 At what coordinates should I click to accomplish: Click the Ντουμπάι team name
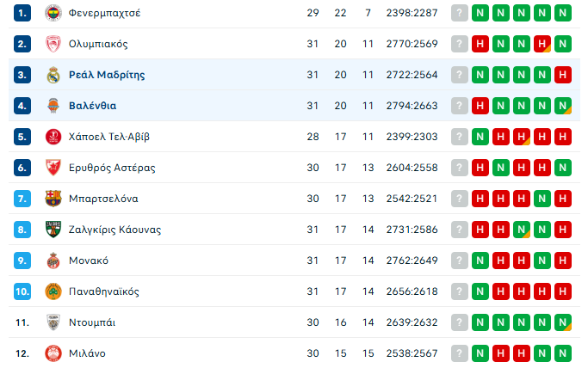tap(91, 322)
